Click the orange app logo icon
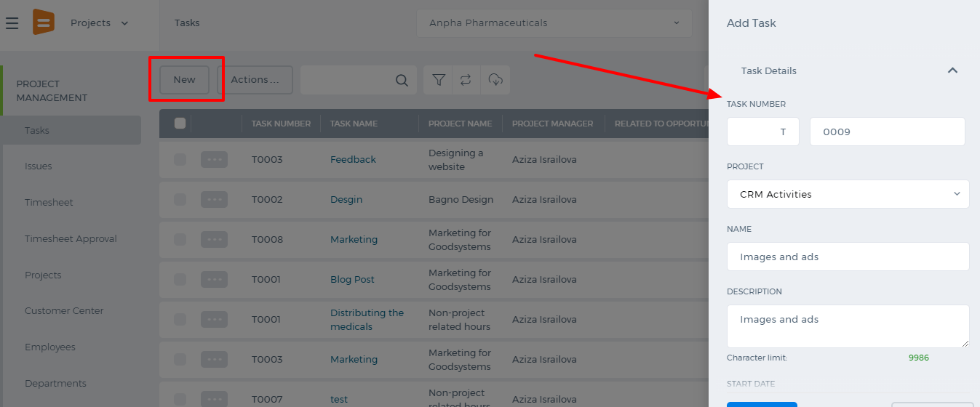This screenshot has height=407, width=980. pos(44,23)
